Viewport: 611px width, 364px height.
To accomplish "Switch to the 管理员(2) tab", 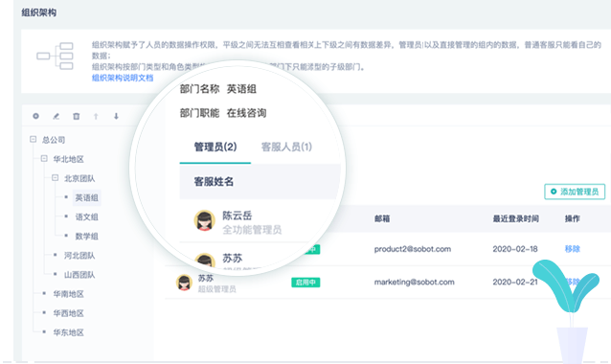I will (x=215, y=147).
